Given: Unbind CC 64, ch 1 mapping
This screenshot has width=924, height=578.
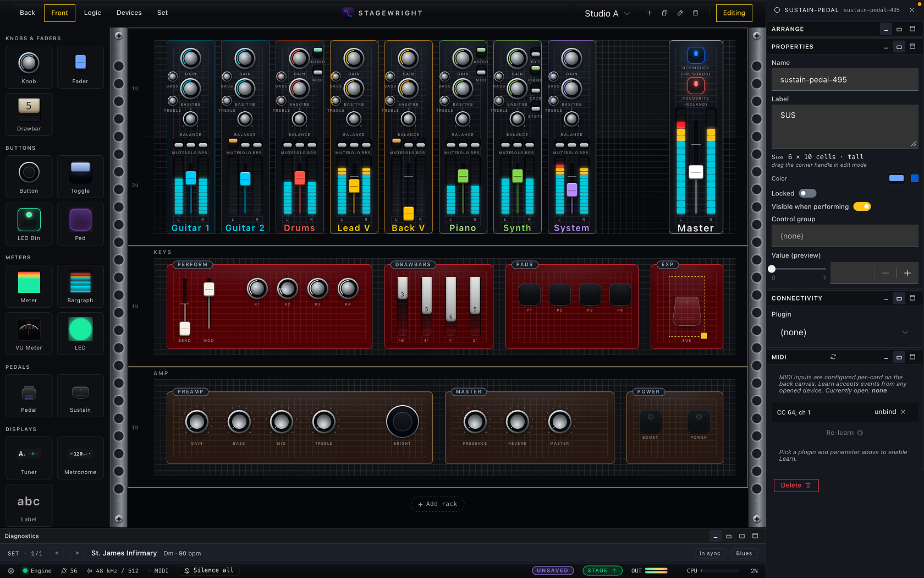Looking at the screenshot, I should 890,412.
